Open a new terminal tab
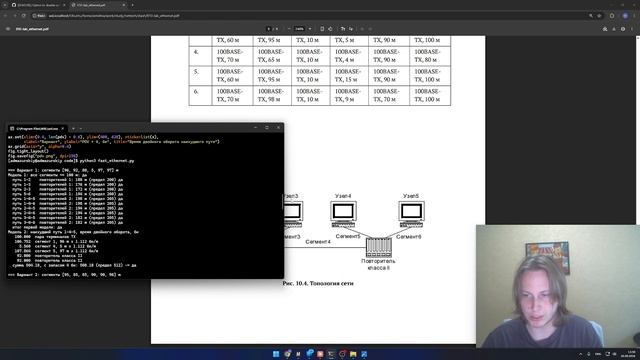 [x=73, y=128]
